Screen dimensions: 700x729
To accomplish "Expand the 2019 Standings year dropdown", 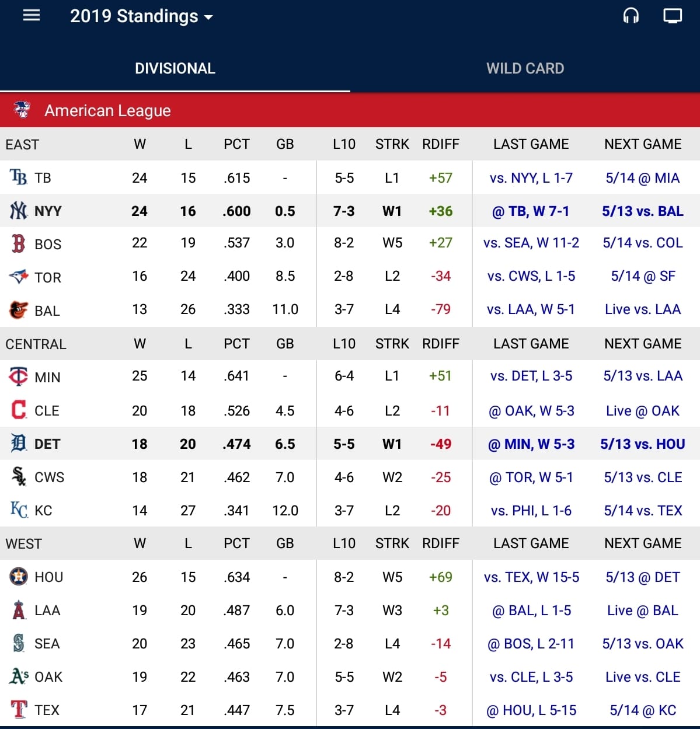I will point(141,16).
